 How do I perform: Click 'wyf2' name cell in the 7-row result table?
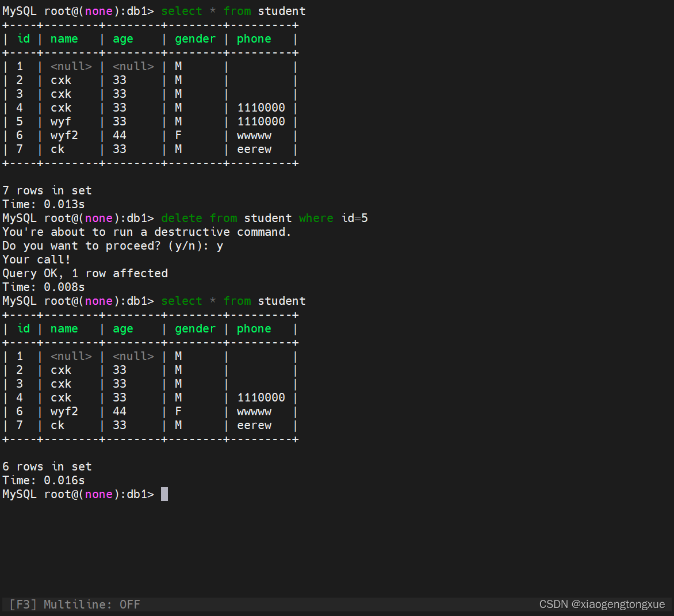[x=64, y=135]
